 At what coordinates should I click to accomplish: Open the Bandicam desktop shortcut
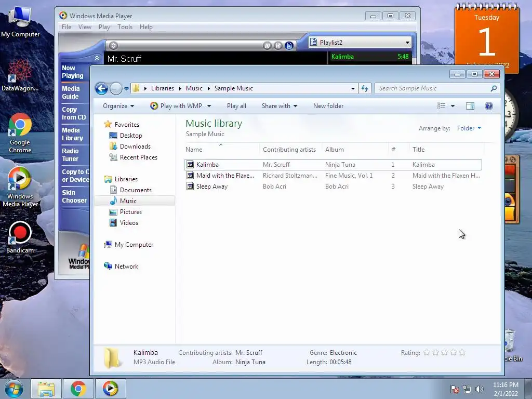click(x=20, y=237)
